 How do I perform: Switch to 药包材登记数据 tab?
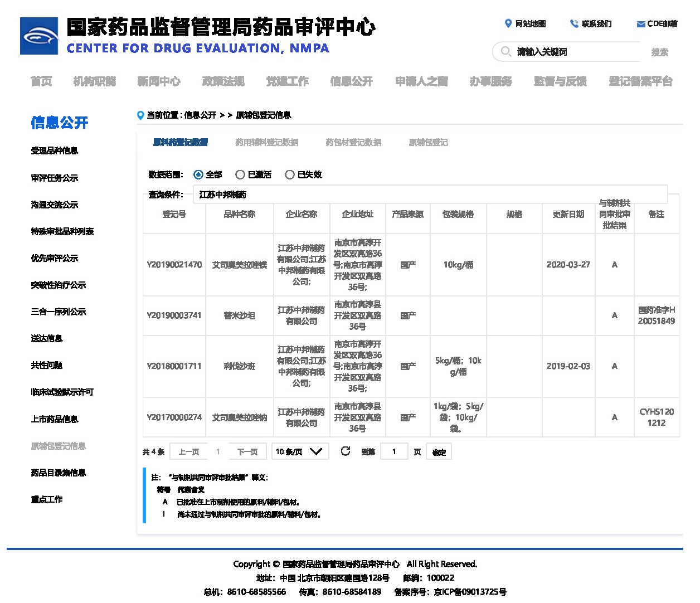353,143
